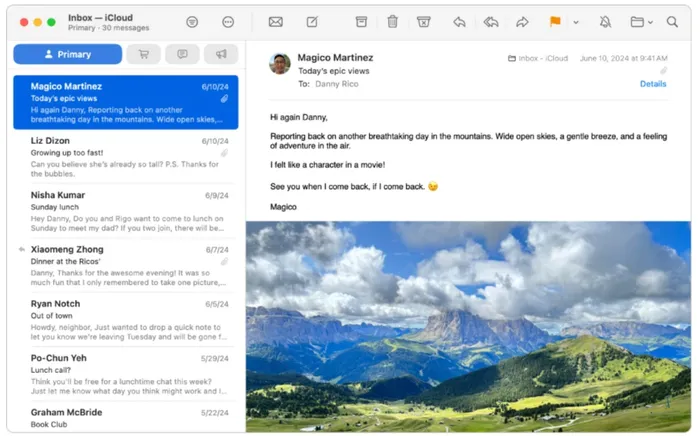Open Po-Chun Yeh's Lunch call email
This screenshot has width=700, height=436.
[x=126, y=374]
